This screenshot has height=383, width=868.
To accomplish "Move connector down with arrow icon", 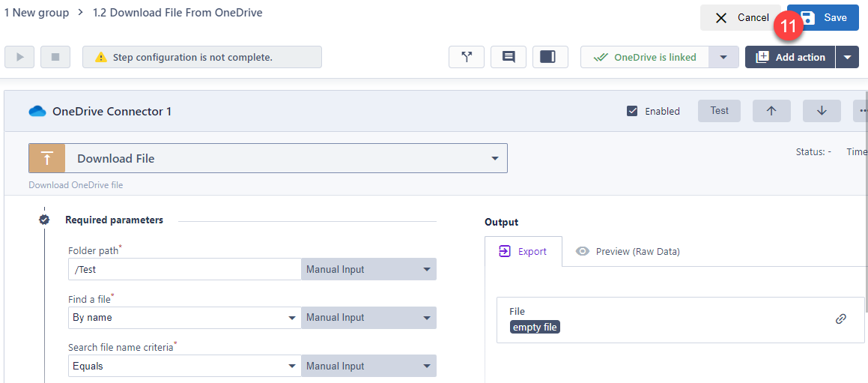I will (x=822, y=111).
